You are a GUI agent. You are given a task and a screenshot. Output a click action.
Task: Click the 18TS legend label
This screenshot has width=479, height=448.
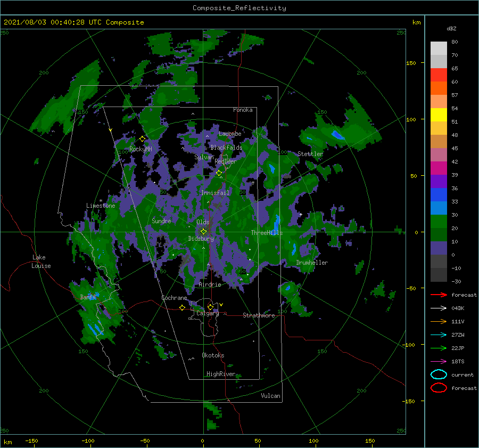(458, 362)
